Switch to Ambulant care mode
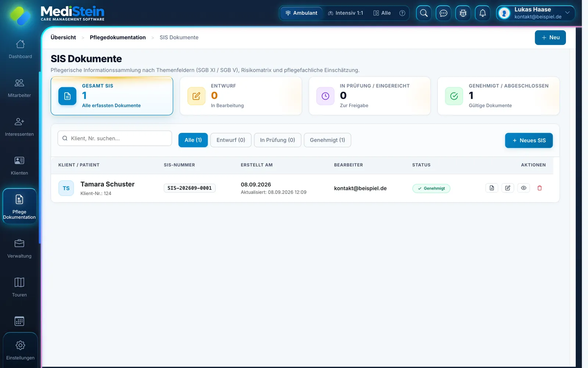The image size is (588, 368). [301, 13]
